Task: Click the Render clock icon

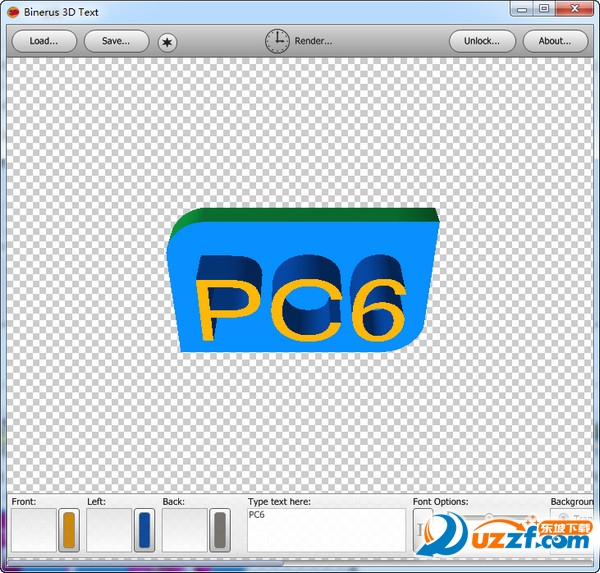Action: click(x=277, y=41)
